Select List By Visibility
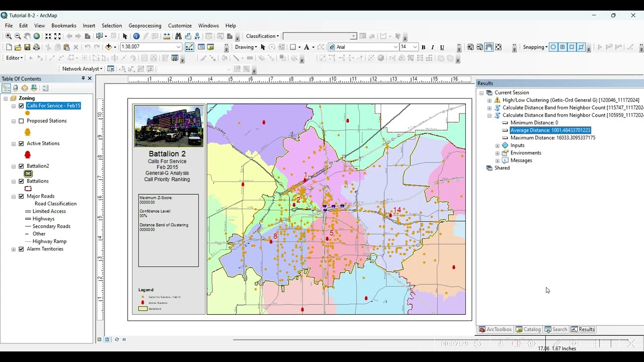Viewport: 644px width, 362px height. [x=25, y=88]
